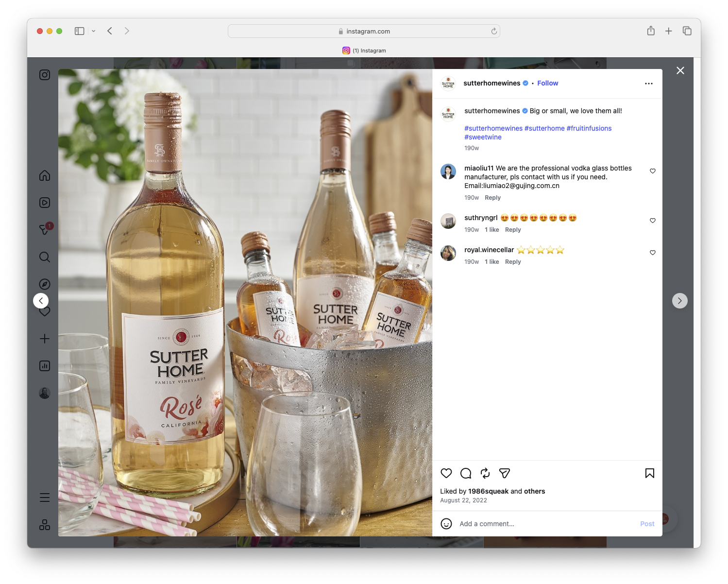The image size is (728, 584).
Task: Go forward with Safari forward arrow
Action: coord(127,31)
